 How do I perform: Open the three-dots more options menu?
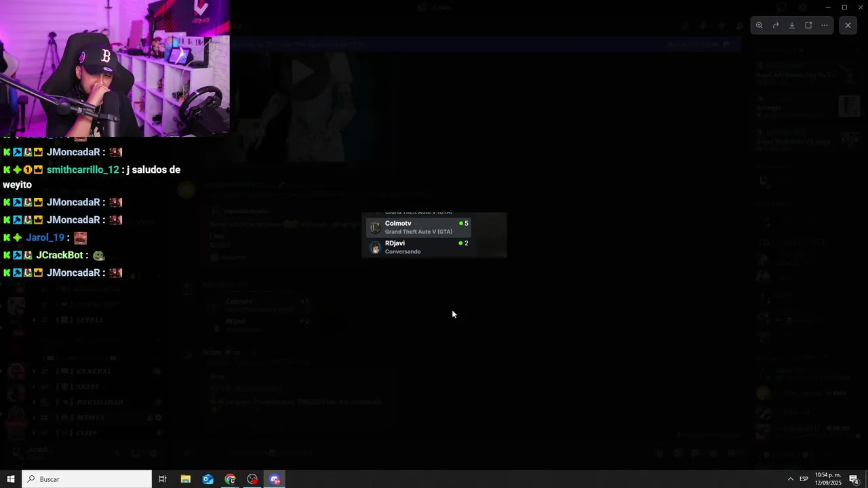(825, 25)
